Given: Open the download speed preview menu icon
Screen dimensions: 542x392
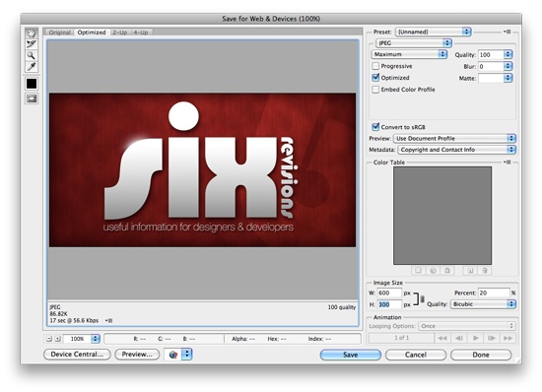Looking at the screenshot, I should pyautogui.click(x=109, y=320).
